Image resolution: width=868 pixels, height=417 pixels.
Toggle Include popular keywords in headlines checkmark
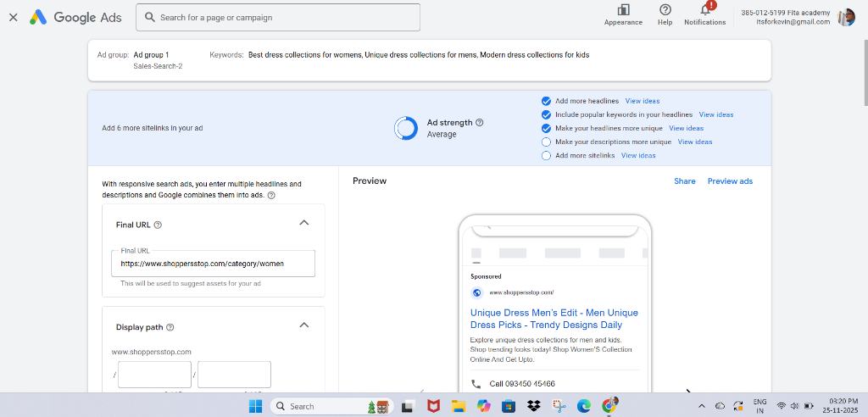[547, 114]
